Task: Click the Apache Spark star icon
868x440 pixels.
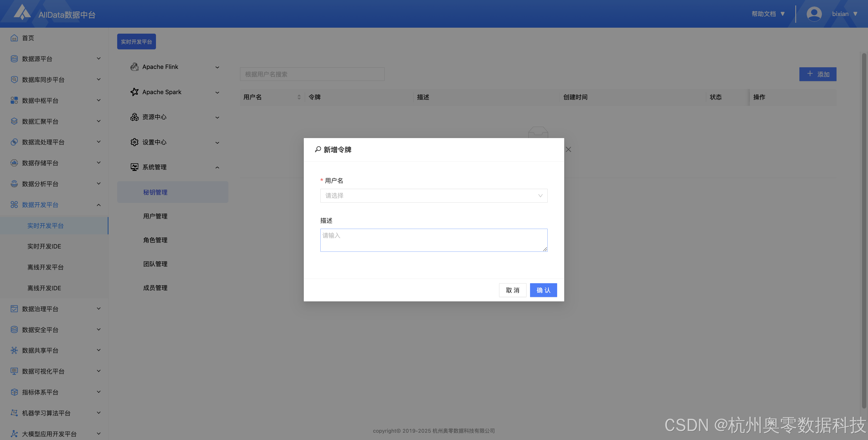Action: point(135,92)
